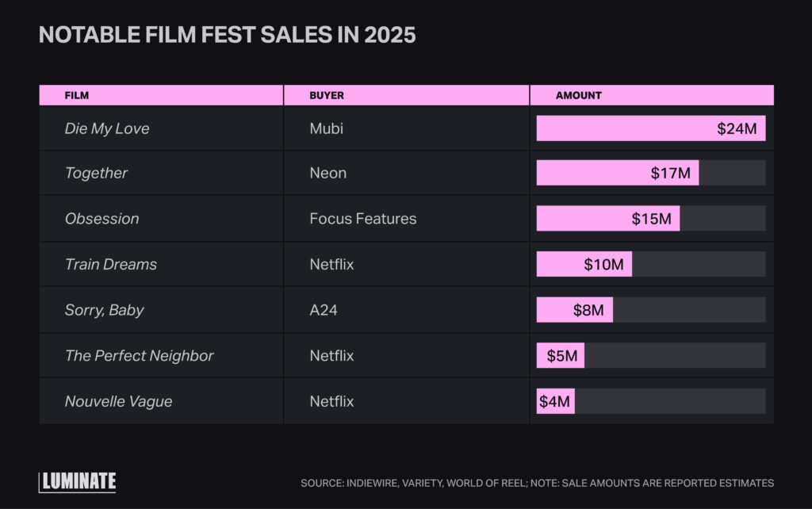Viewport: 812px width, 509px height.
Task: Click the $10M pink bar
Action: pyautogui.click(x=584, y=264)
